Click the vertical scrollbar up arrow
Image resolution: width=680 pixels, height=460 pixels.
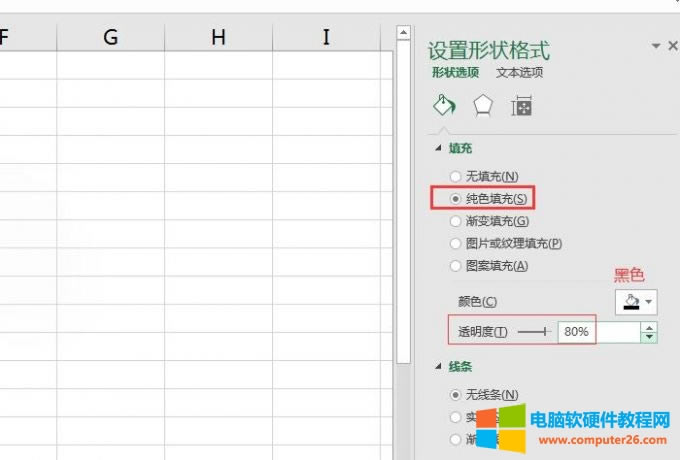(403, 33)
